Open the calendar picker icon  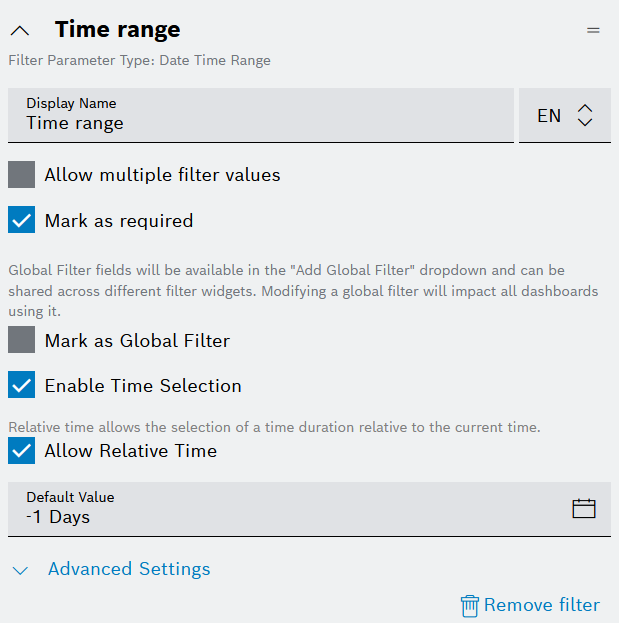coord(584,509)
